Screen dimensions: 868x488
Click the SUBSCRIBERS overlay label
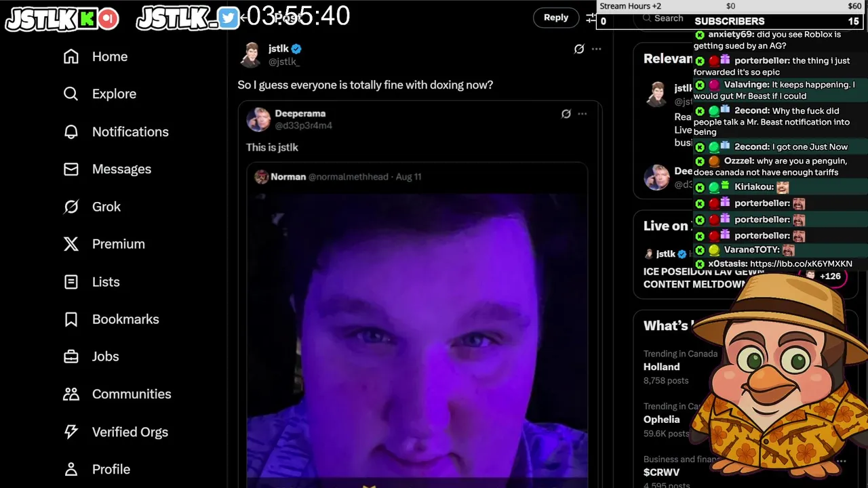tap(730, 21)
